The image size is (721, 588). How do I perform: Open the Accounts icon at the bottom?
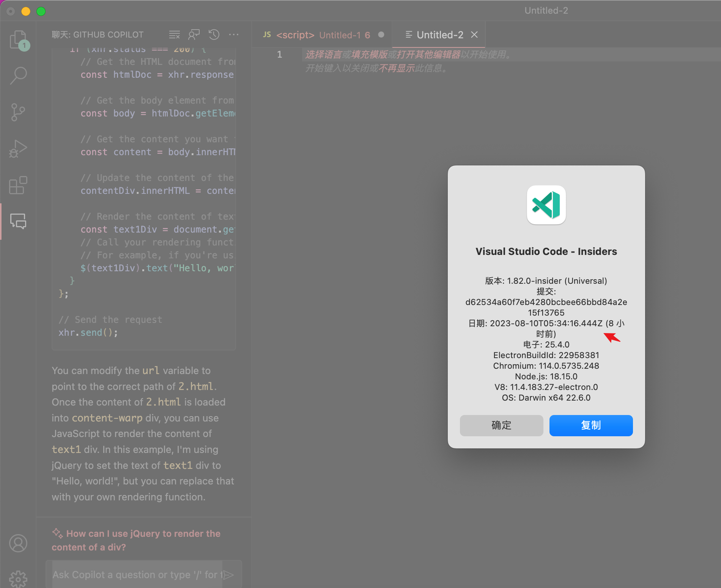click(x=18, y=543)
